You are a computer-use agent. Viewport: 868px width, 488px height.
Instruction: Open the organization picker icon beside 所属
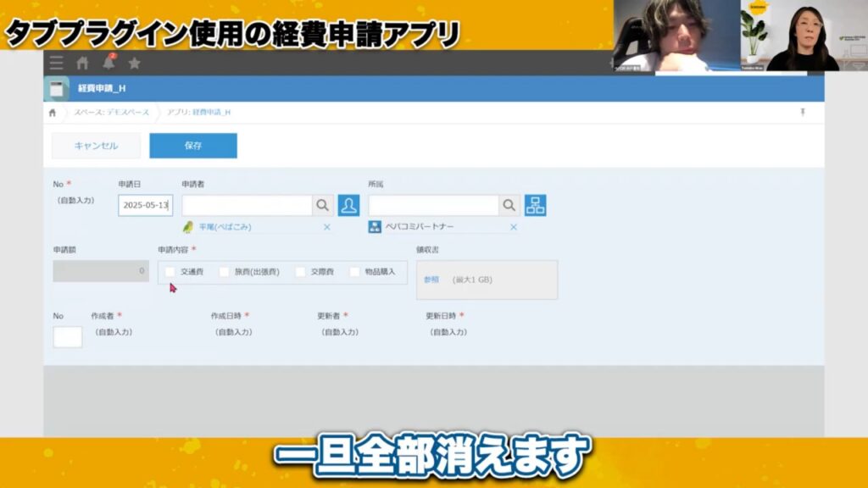click(535, 204)
